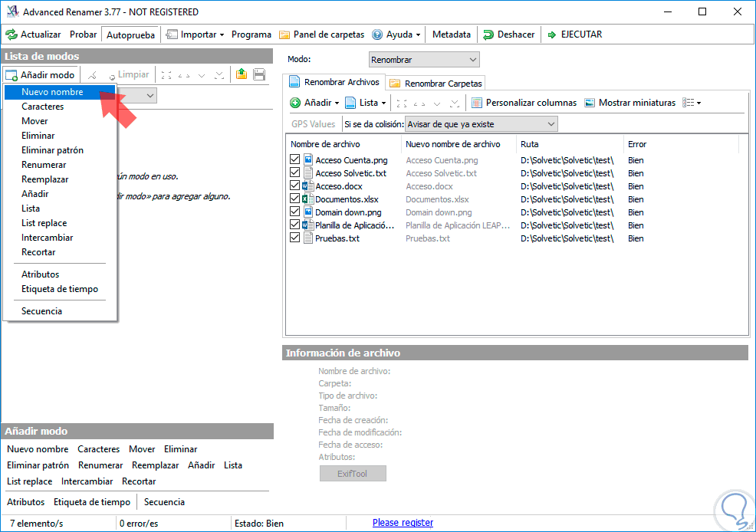756x532 pixels.
Task: Click move-to-bottom arrows in file toolbar
Action: click(454, 103)
